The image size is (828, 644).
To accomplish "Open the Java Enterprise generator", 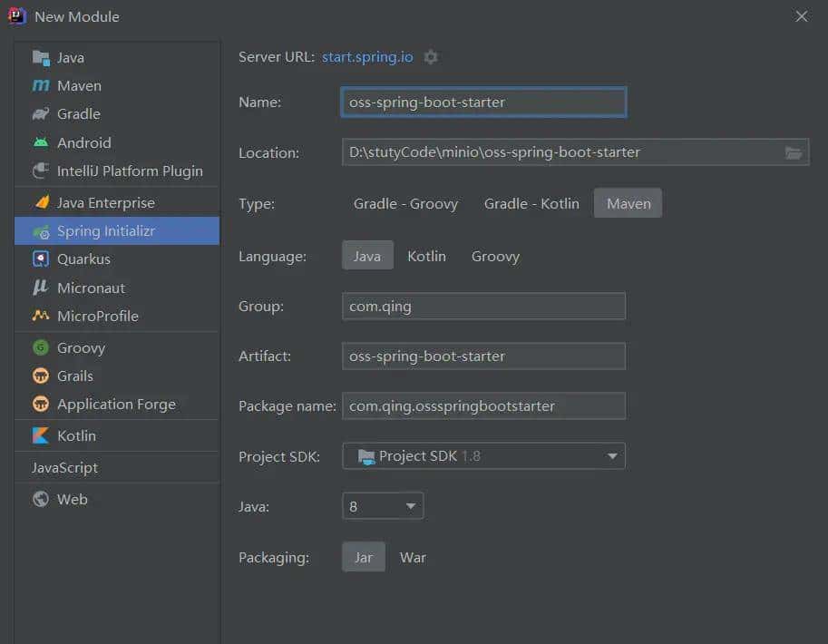I will (x=105, y=203).
